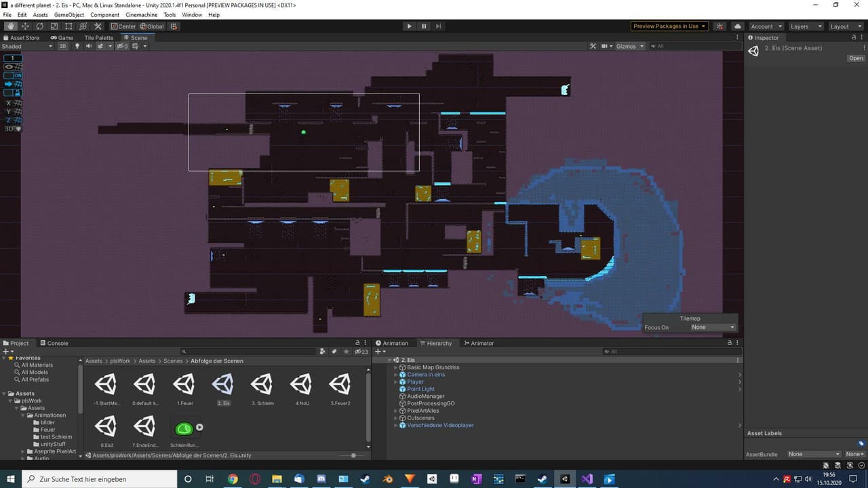Select the Rotate tool
This screenshot has width=868, height=488.
click(39, 26)
